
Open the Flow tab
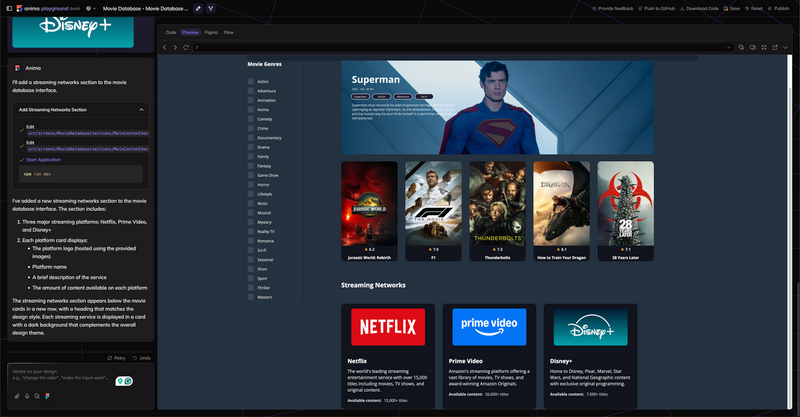(x=229, y=32)
